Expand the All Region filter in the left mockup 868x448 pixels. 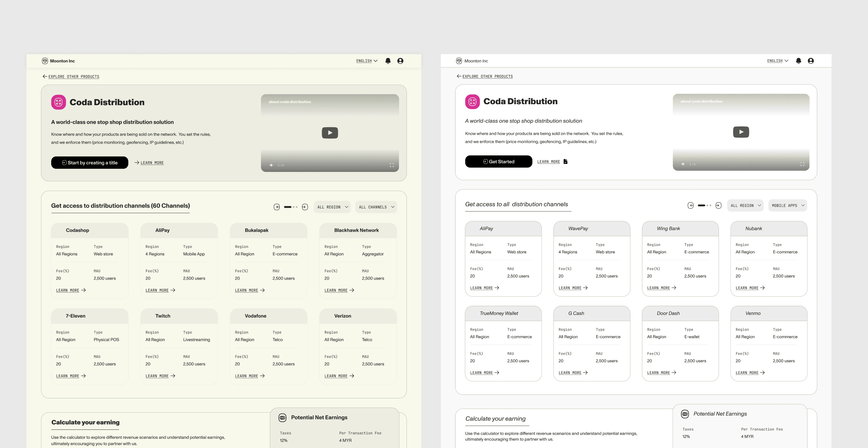click(x=332, y=207)
